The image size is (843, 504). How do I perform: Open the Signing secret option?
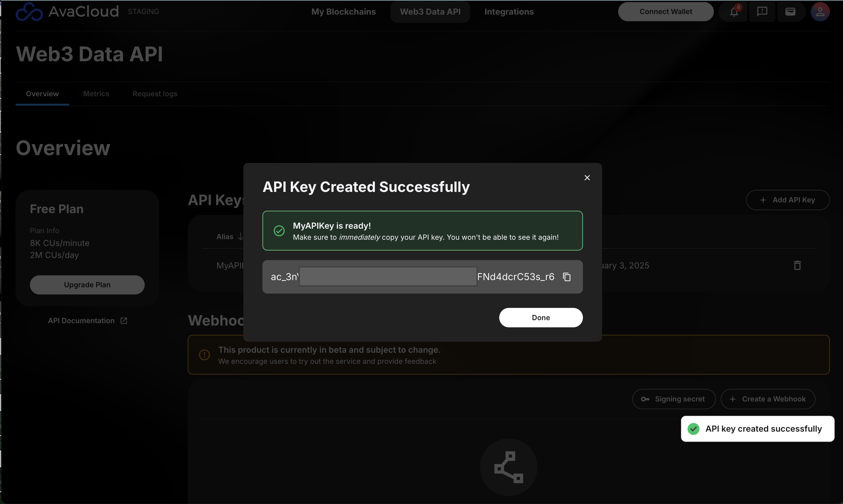pyautogui.click(x=674, y=399)
